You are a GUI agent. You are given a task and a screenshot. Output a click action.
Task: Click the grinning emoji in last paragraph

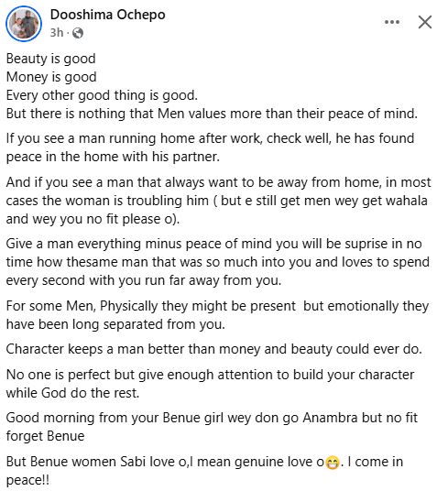click(333, 463)
